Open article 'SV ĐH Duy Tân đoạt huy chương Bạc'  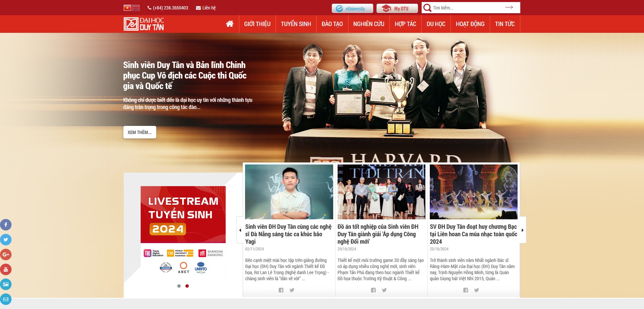coord(474,234)
